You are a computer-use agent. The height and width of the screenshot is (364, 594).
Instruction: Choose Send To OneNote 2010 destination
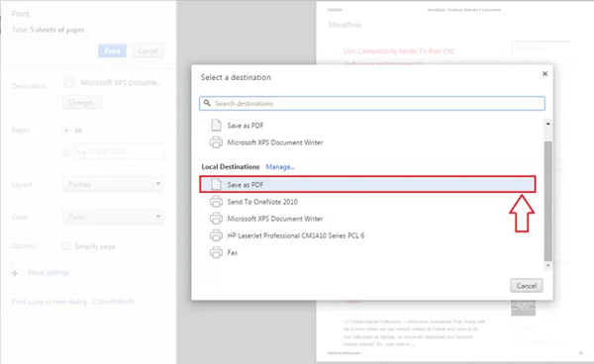tap(367, 202)
